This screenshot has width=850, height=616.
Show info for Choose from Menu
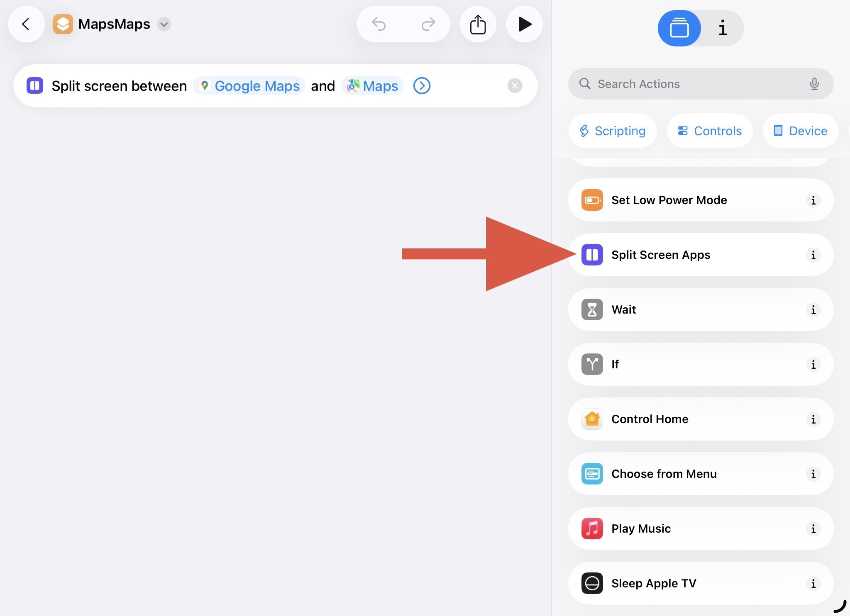click(813, 474)
